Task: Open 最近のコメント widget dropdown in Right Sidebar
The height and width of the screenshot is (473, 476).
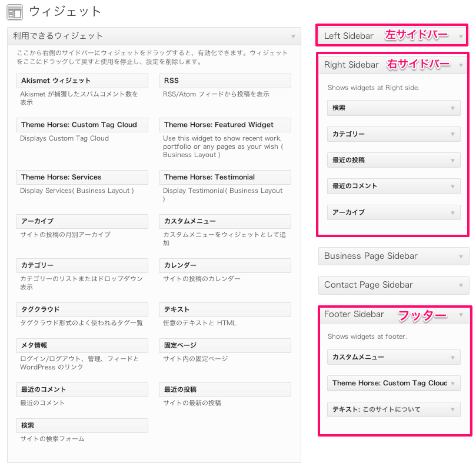Action: [x=452, y=186]
